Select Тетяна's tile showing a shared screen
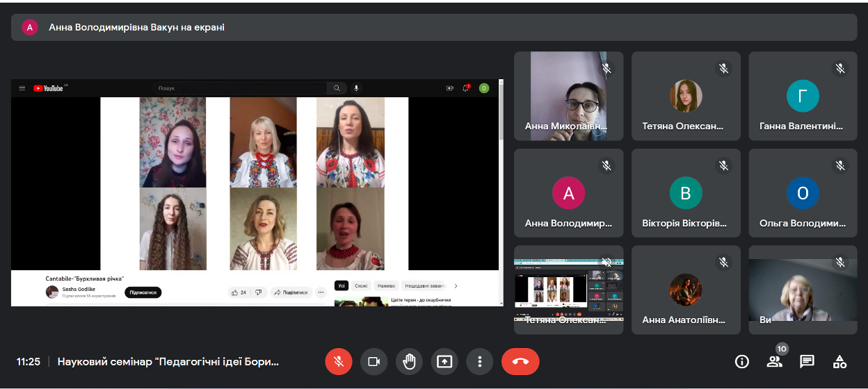The image size is (868, 389). click(x=569, y=290)
